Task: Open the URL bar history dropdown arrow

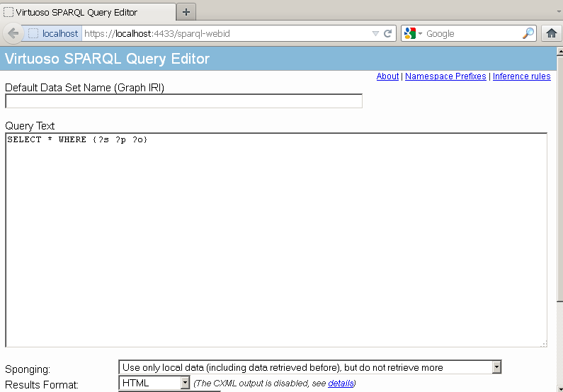Action: click(x=375, y=33)
